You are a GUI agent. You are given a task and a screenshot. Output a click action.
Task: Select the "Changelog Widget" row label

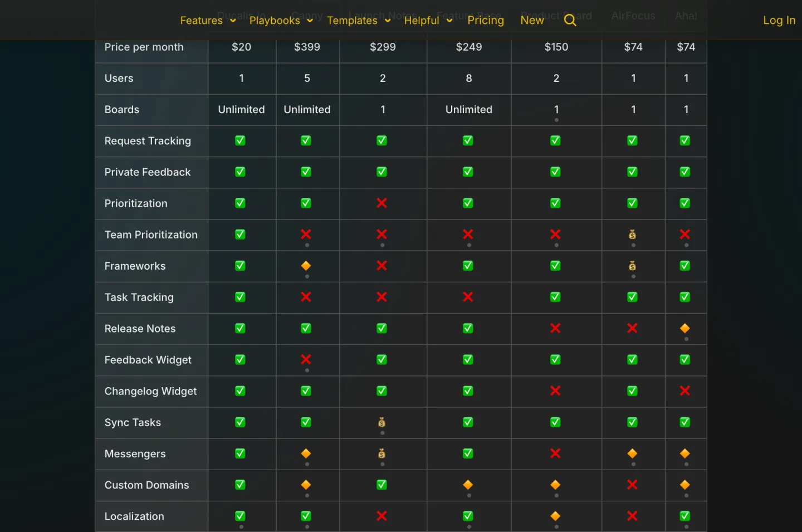tap(150, 392)
